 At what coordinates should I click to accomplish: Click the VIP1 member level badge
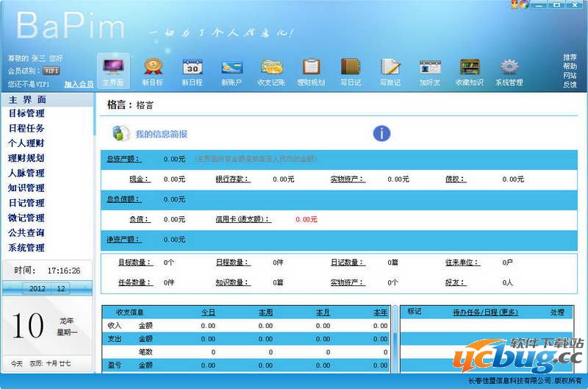point(51,71)
